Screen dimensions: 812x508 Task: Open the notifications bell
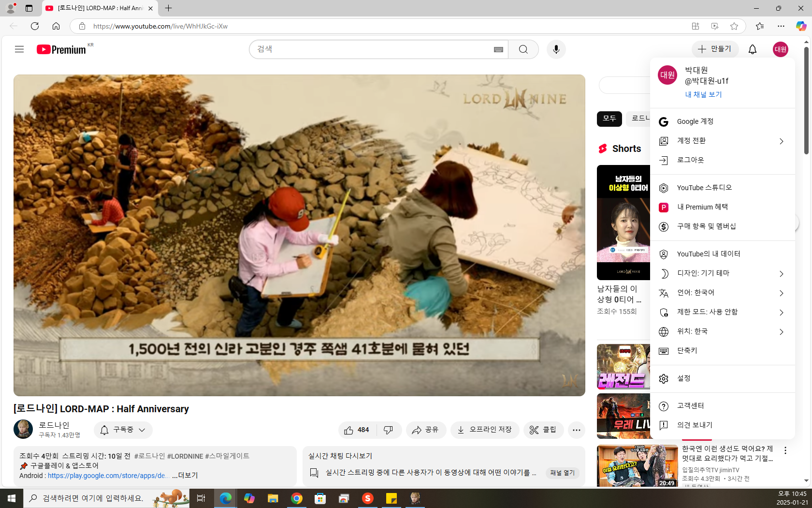752,49
